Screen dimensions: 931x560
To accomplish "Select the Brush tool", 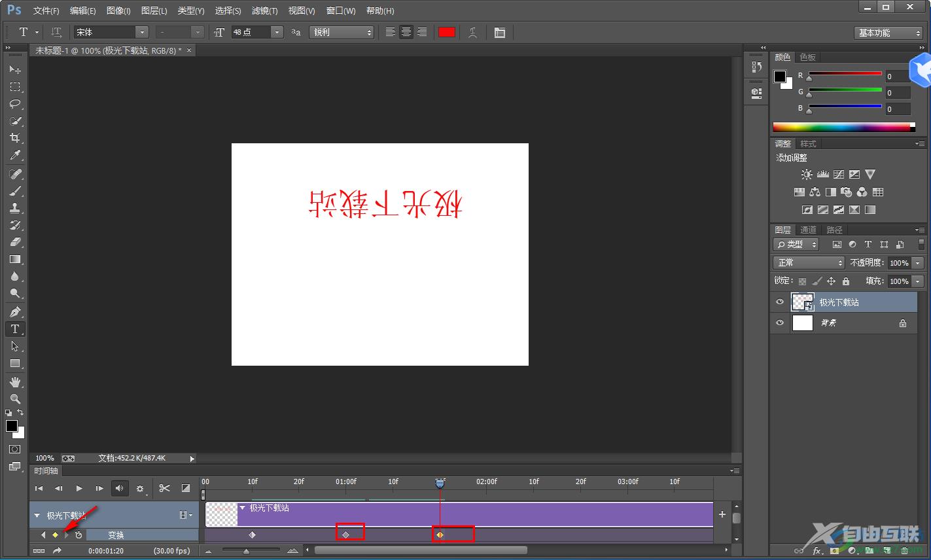I will tap(15, 191).
